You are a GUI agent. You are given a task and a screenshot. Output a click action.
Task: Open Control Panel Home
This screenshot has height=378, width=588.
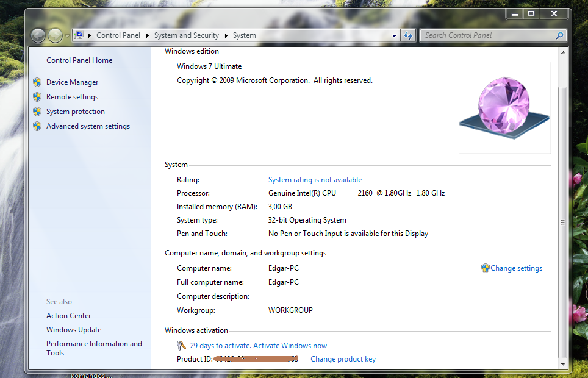pos(79,60)
